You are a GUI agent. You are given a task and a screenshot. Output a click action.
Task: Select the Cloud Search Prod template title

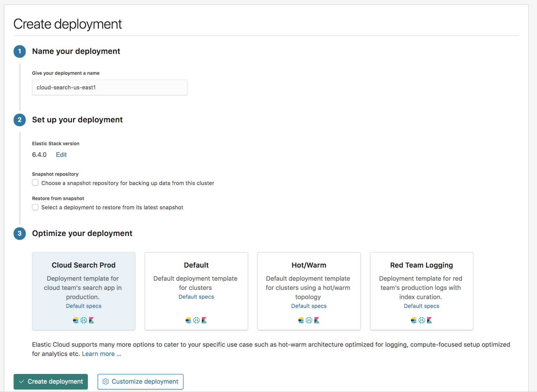coord(84,265)
